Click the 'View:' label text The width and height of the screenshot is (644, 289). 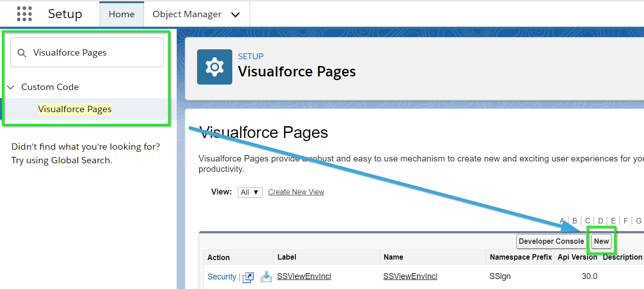click(x=221, y=192)
